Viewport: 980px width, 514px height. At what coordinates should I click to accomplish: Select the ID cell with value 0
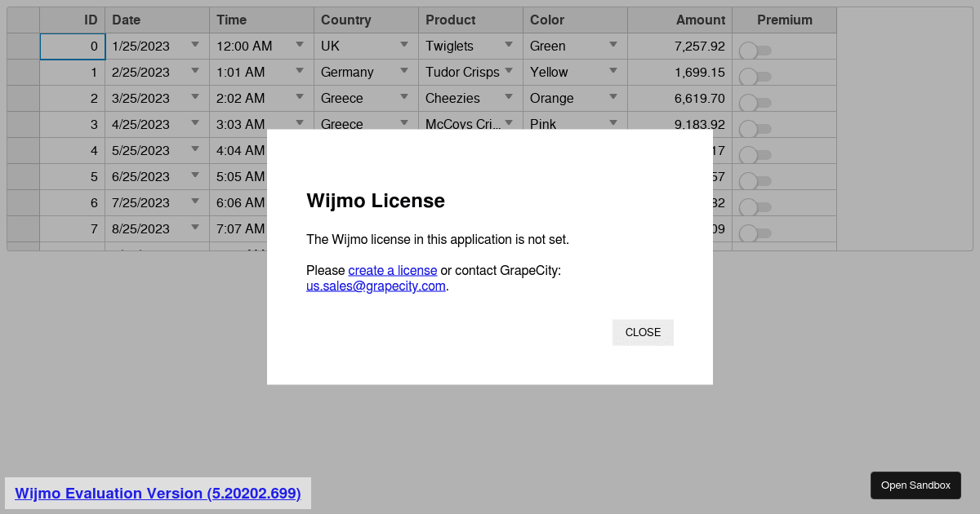73,47
